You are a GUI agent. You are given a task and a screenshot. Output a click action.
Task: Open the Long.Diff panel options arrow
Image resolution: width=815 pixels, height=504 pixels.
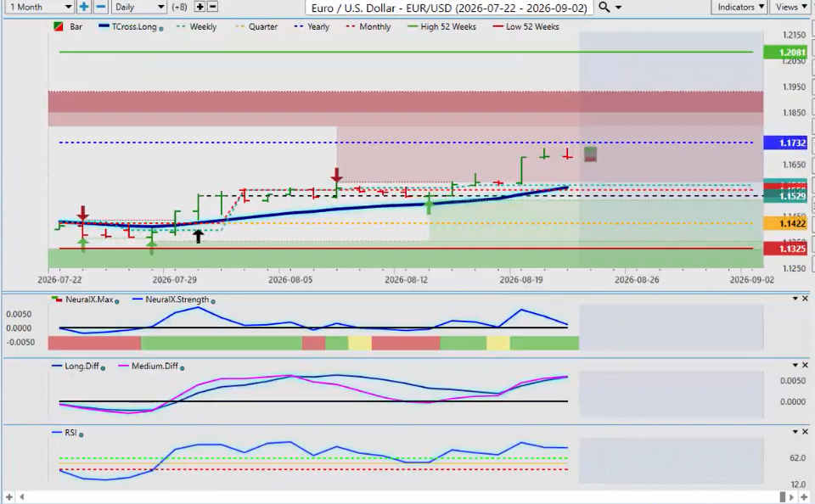click(x=795, y=365)
